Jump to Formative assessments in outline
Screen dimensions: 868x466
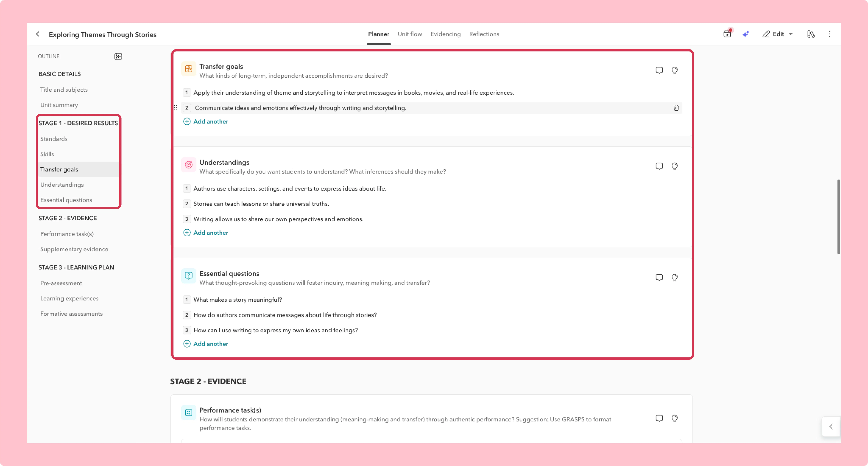click(71, 314)
